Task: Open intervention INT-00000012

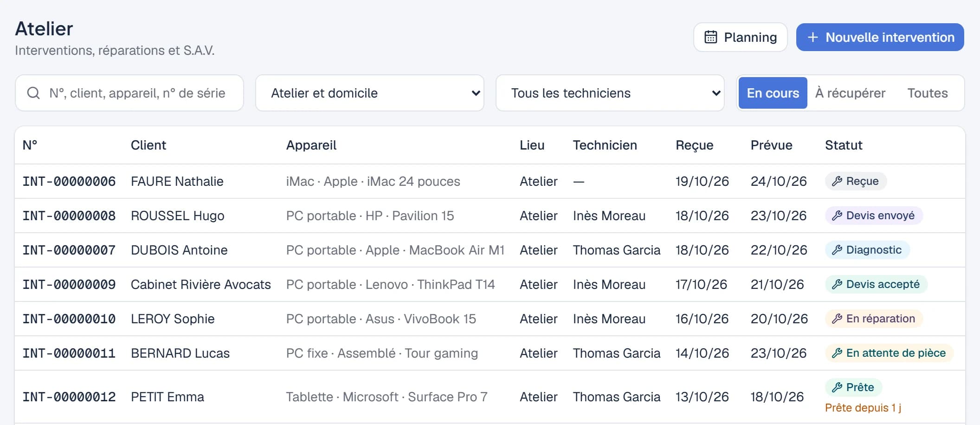Action: tap(69, 397)
